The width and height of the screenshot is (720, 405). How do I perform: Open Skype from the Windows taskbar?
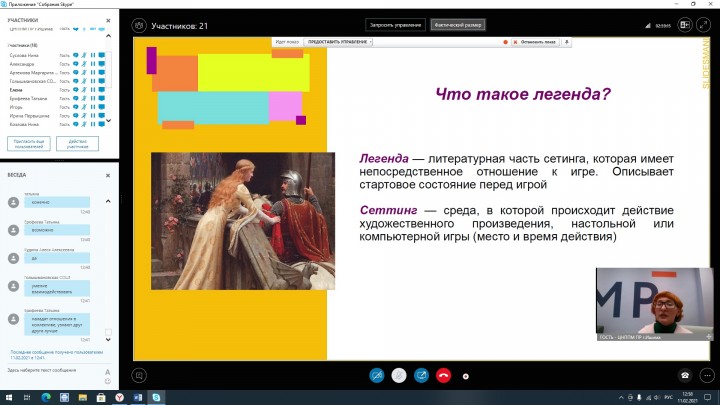click(158, 397)
